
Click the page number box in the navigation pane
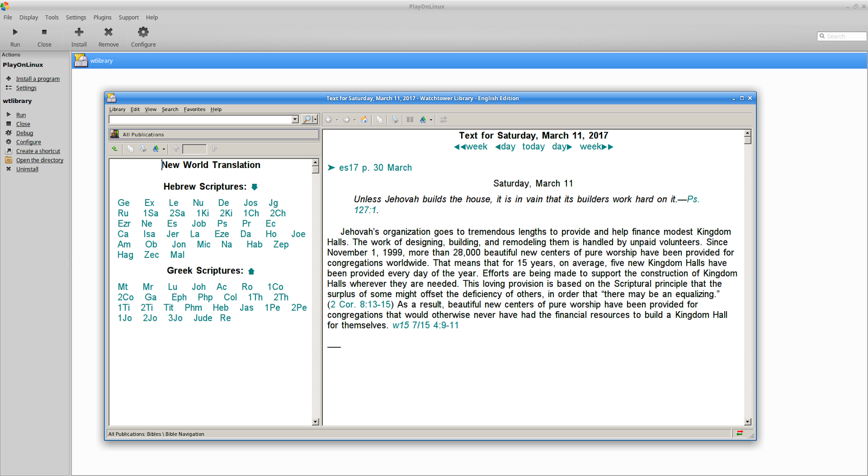(x=194, y=149)
